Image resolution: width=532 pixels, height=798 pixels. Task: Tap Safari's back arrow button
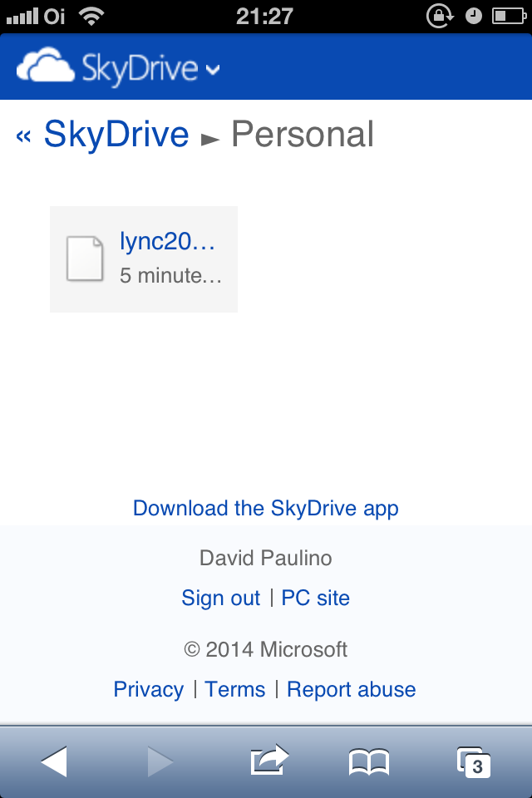tap(54, 762)
